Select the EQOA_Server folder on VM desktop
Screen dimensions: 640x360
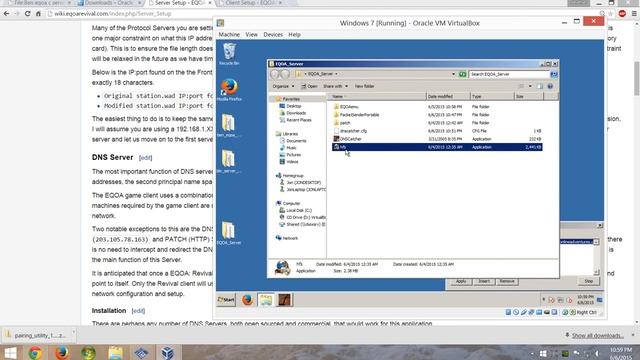click(x=229, y=233)
